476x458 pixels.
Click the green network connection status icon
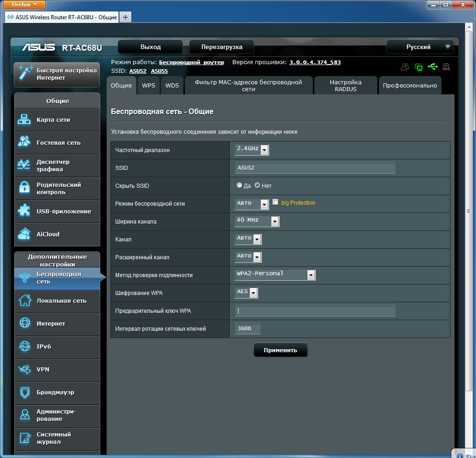(x=419, y=67)
